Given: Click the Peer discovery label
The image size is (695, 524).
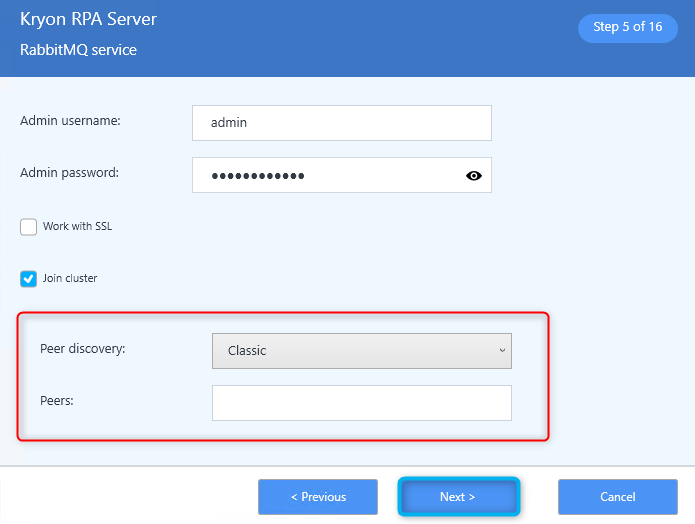Looking at the screenshot, I should pyautogui.click(x=83, y=349).
